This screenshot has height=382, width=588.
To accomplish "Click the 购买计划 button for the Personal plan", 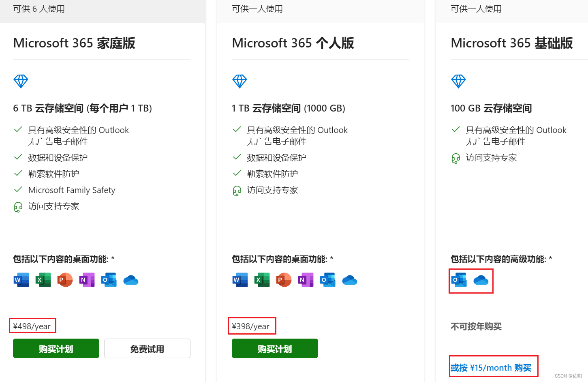I will [275, 348].
